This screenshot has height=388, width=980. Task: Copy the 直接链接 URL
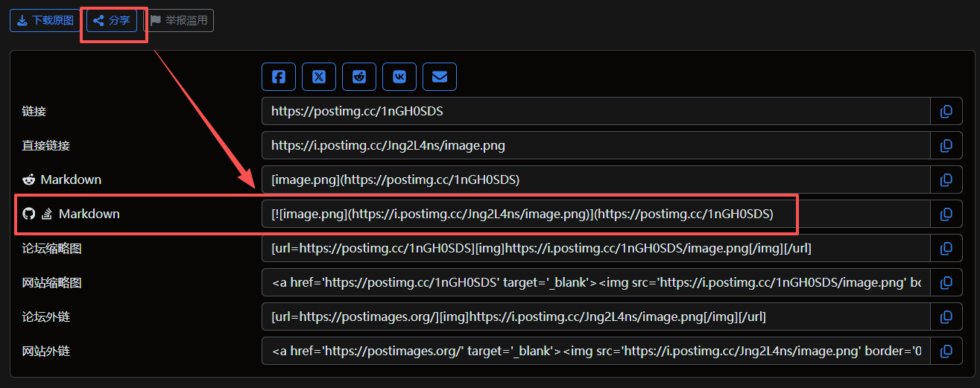pos(946,146)
